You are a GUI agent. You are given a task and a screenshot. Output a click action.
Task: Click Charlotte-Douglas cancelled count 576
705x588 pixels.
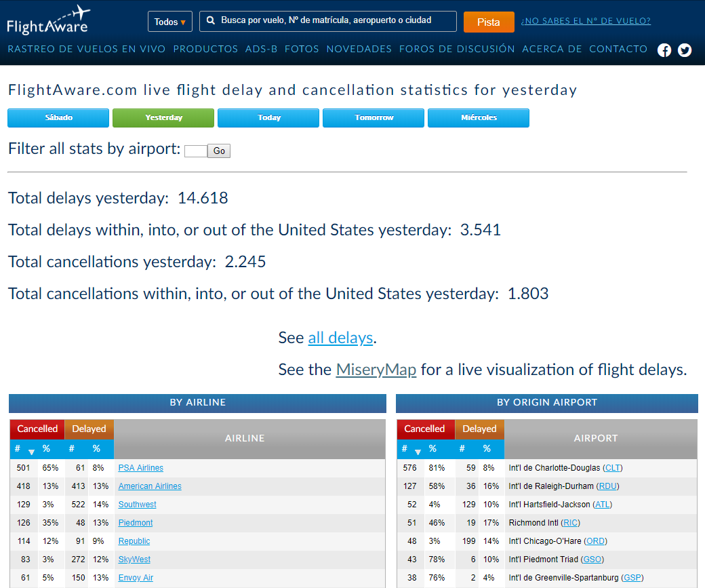pyautogui.click(x=410, y=468)
